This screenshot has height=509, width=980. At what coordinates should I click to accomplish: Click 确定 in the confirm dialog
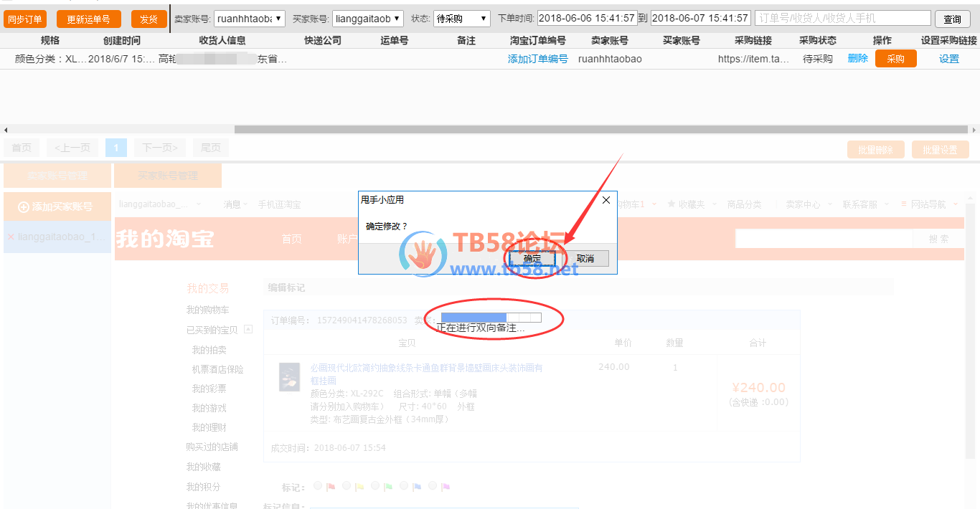(x=532, y=258)
